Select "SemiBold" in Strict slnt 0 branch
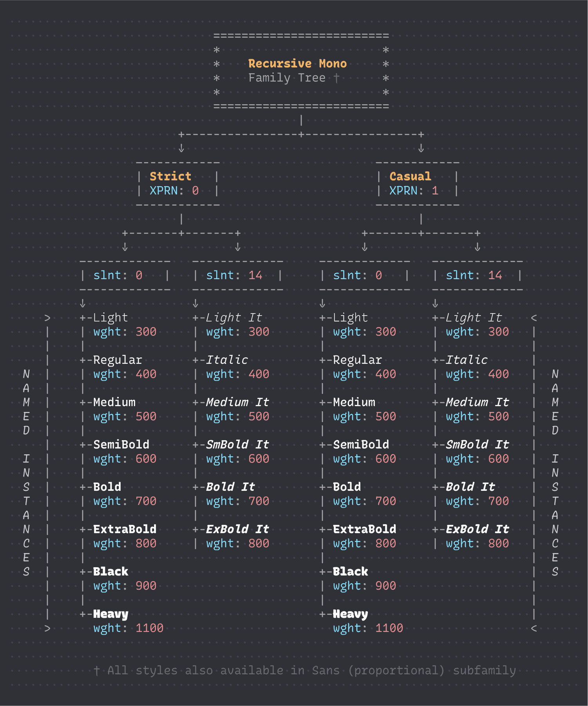588x706 pixels. coord(121,445)
